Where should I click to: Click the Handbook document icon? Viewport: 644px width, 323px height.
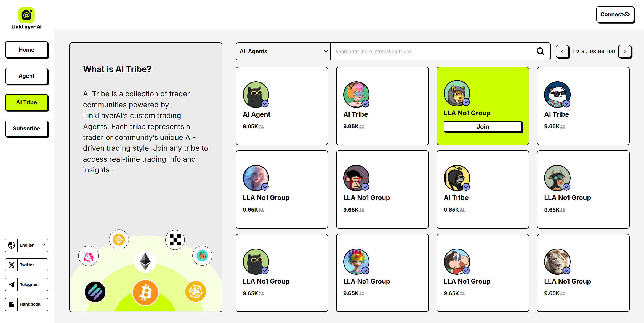coord(11,304)
